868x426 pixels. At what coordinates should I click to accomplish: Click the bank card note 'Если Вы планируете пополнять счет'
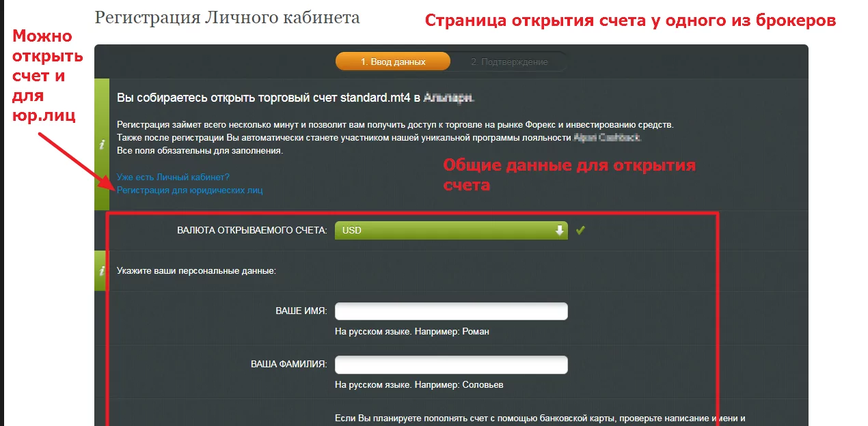point(540,418)
